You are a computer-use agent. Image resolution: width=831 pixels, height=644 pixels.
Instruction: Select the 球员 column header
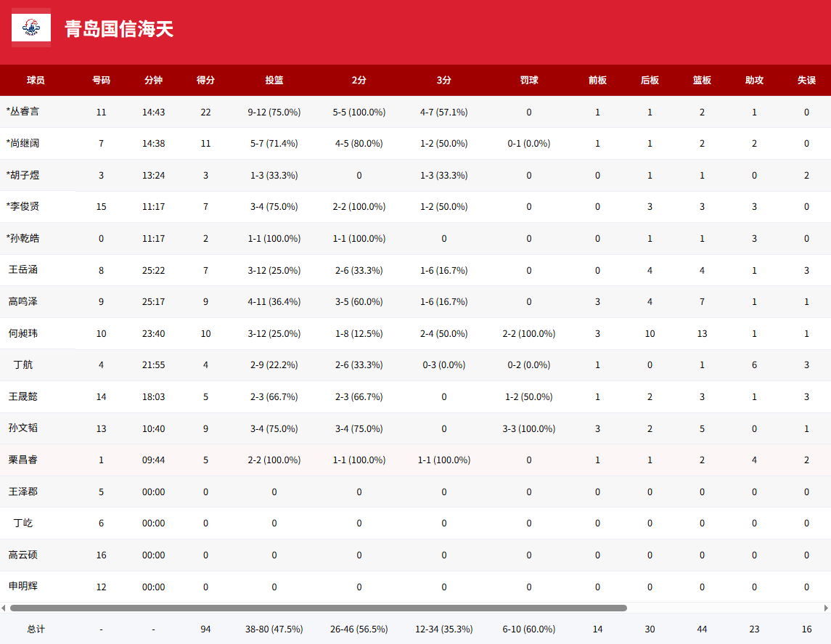coord(36,81)
